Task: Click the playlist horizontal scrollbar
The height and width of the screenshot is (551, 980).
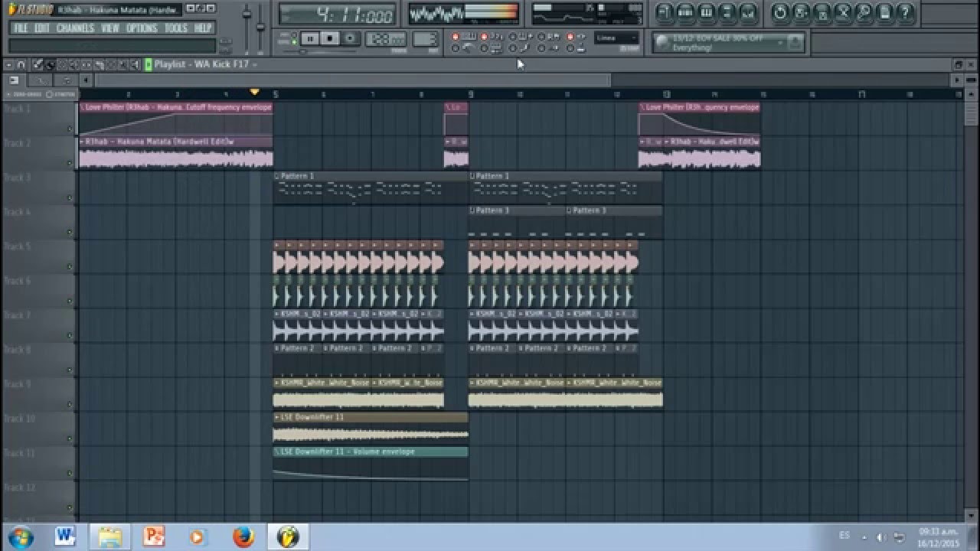Action: [352, 80]
